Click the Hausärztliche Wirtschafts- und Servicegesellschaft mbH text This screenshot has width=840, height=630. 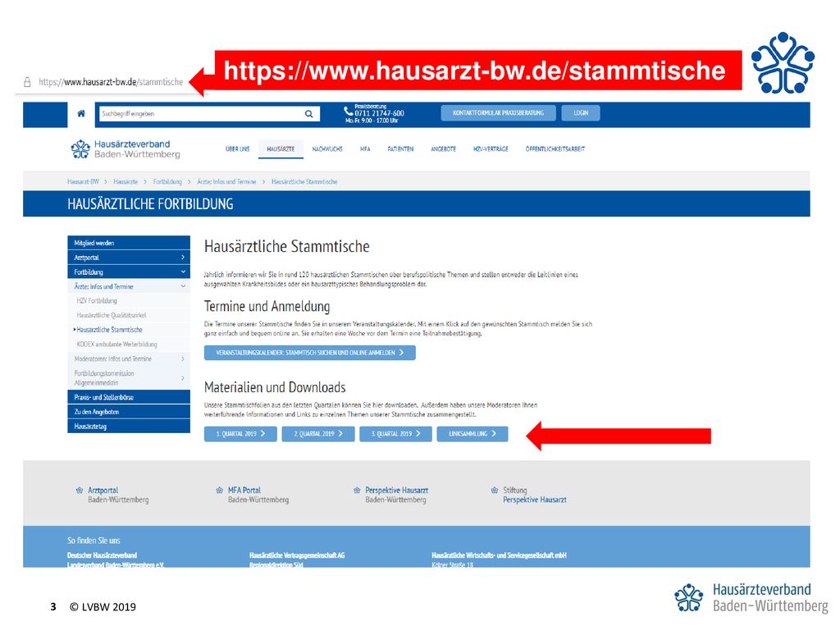499,555
